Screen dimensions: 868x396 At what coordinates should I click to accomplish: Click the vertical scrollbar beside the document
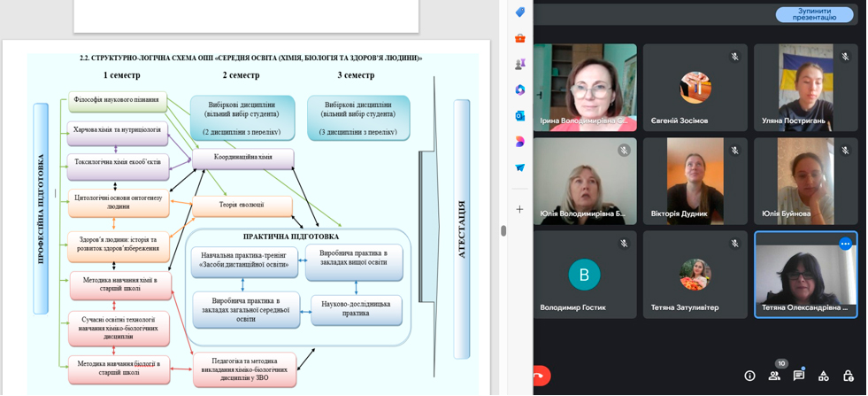(503, 231)
